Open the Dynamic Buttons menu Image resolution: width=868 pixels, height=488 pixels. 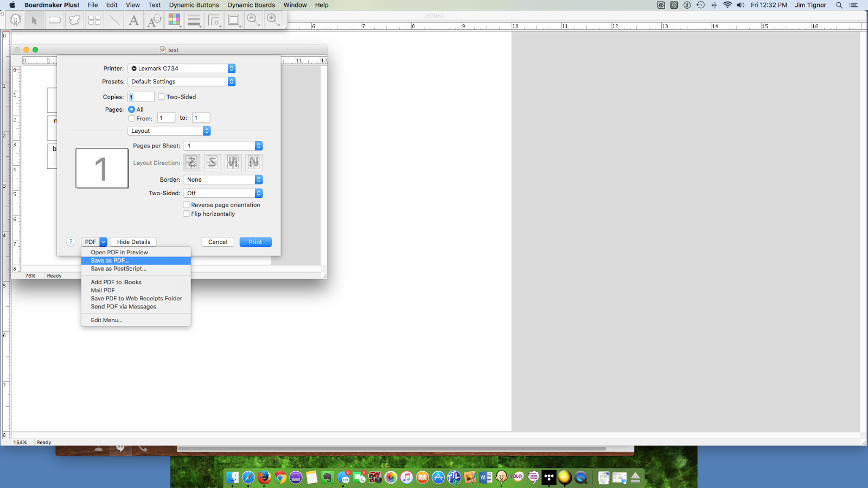pos(194,5)
